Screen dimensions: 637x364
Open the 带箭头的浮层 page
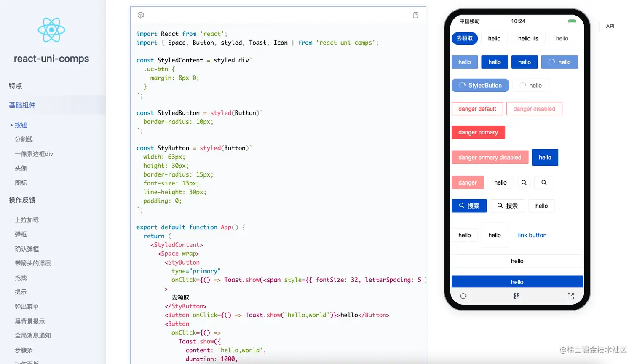[33, 263]
